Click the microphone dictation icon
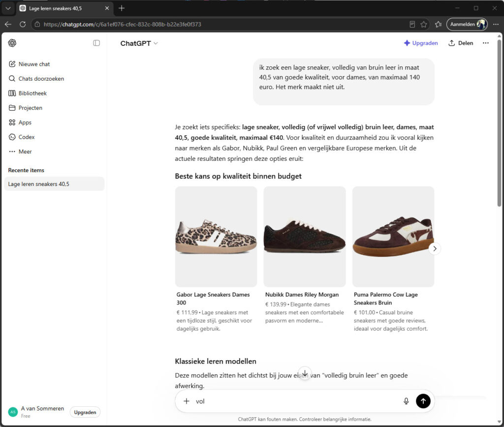This screenshot has height=427, width=504. pyautogui.click(x=406, y=401)
